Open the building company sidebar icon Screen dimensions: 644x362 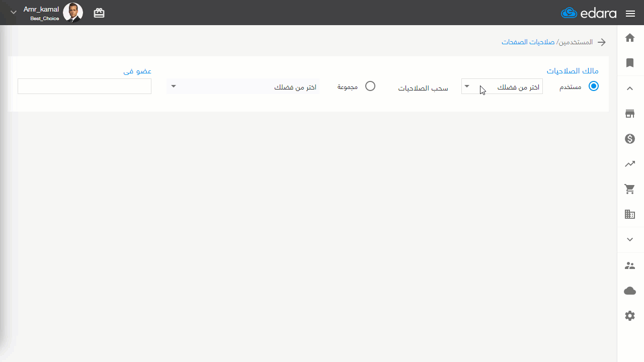tap(630, 214)
